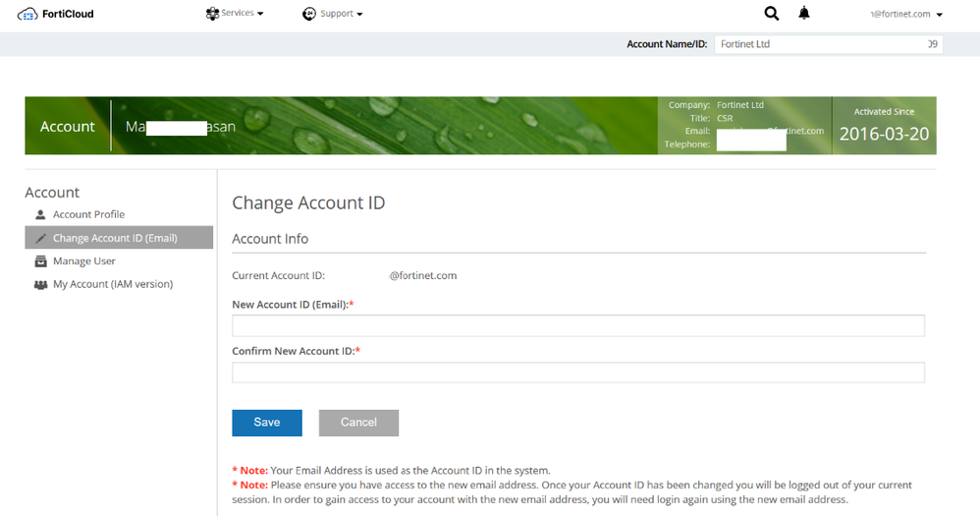
Task: Save the new account ID
Action: 267,423
